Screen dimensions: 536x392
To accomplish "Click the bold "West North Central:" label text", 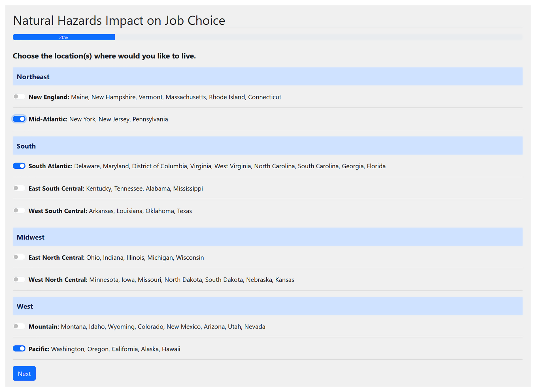I will coord(58,280).
